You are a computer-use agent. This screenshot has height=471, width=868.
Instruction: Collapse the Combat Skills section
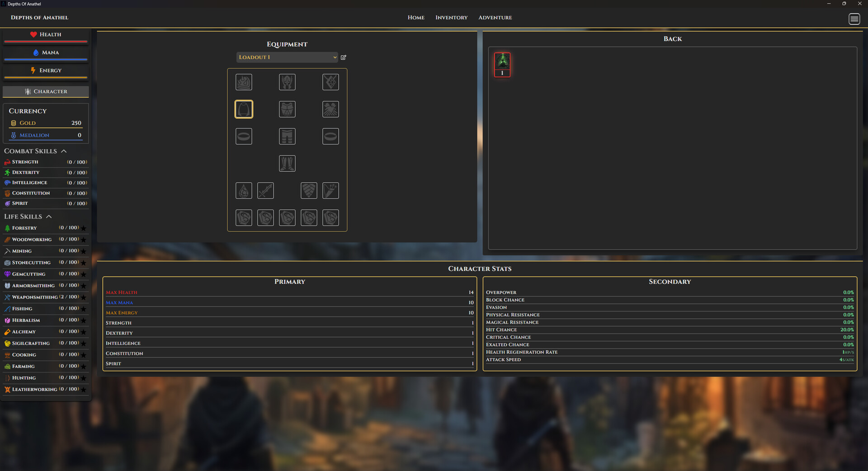coord(64,151)
